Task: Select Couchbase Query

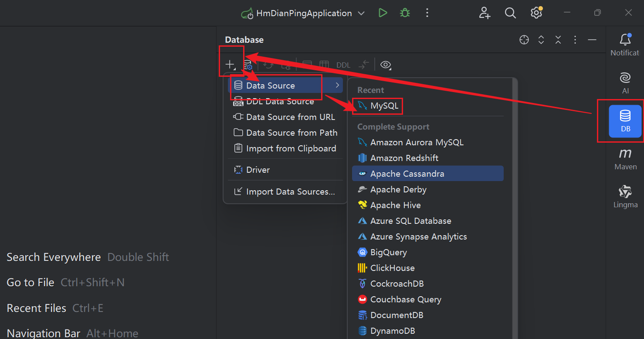Action: point(428,299)
